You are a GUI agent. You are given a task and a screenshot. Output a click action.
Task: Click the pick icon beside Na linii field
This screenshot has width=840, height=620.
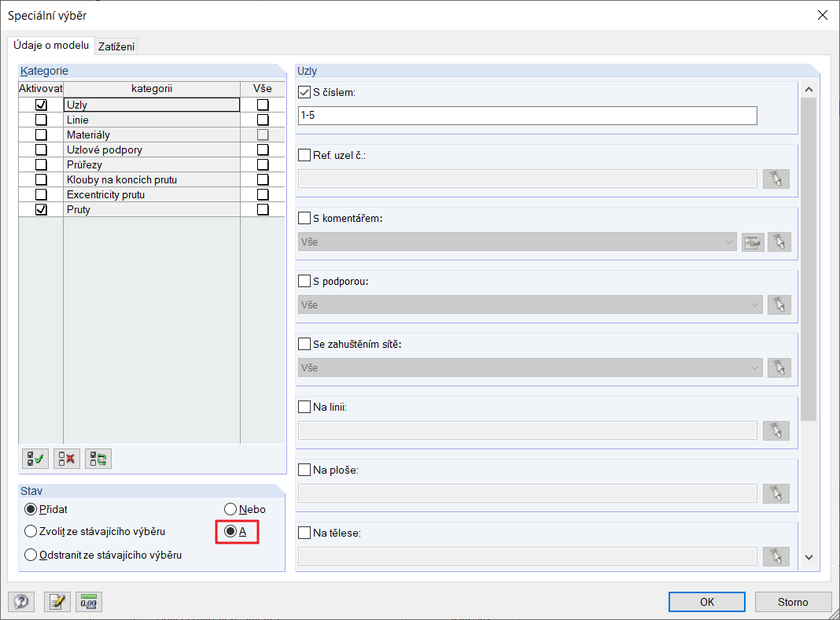click(776, 430)
